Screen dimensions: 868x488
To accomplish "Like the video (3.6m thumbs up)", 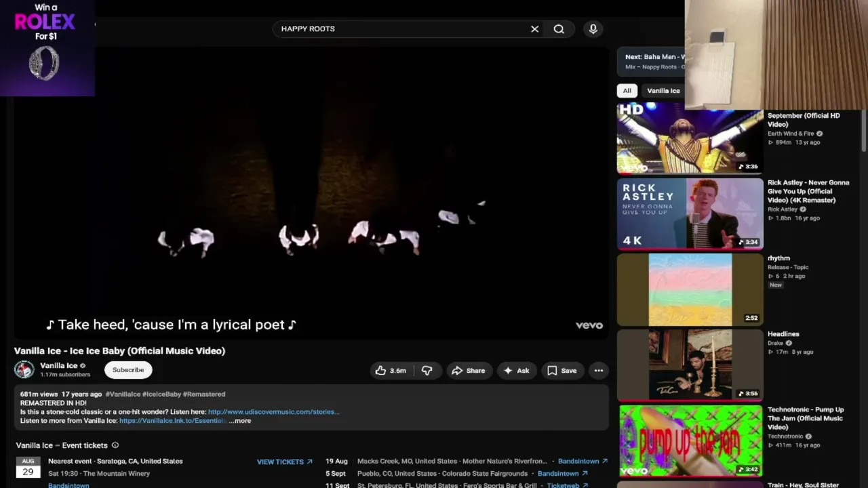I will [x=391, y=371].
